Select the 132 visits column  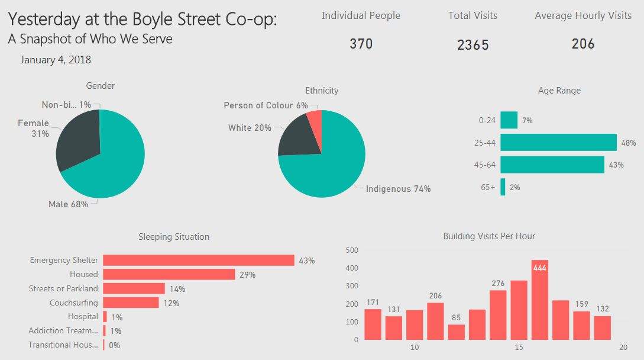click(603, 328)
